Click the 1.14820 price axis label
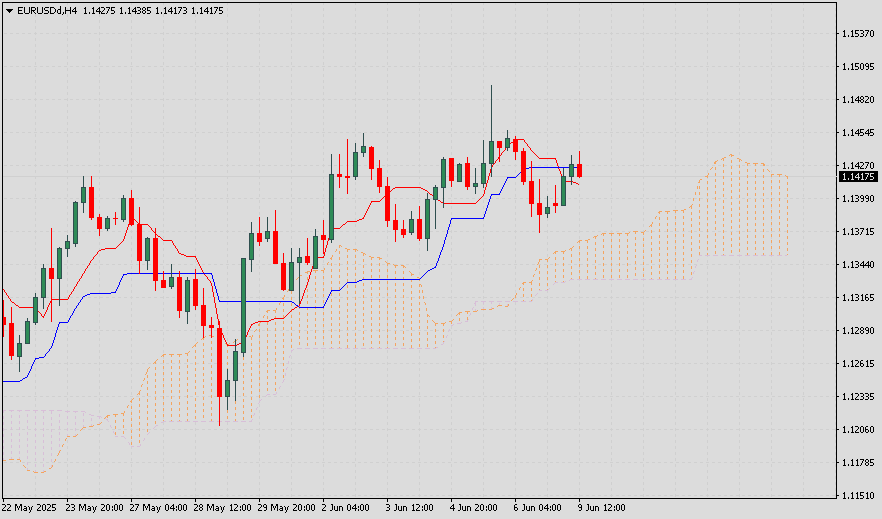This screenshot has height=519, width=882. [858, 100]
